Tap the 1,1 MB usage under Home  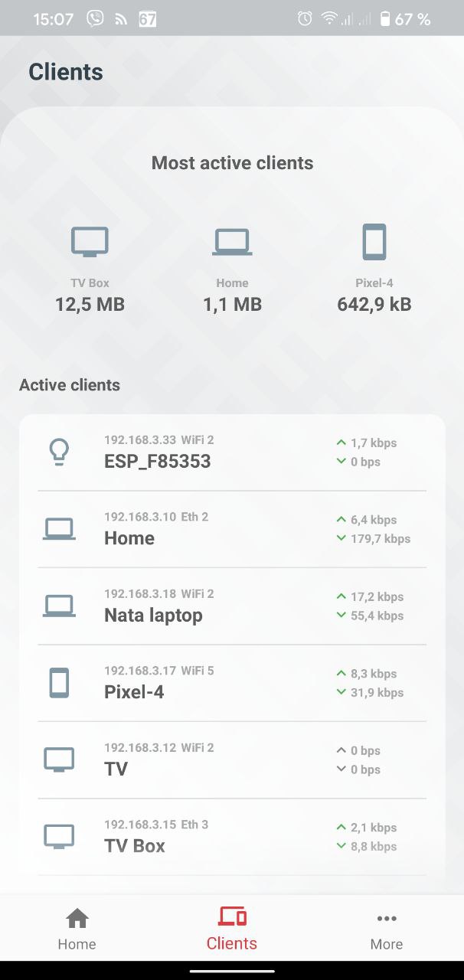click(x=232, y=305)
